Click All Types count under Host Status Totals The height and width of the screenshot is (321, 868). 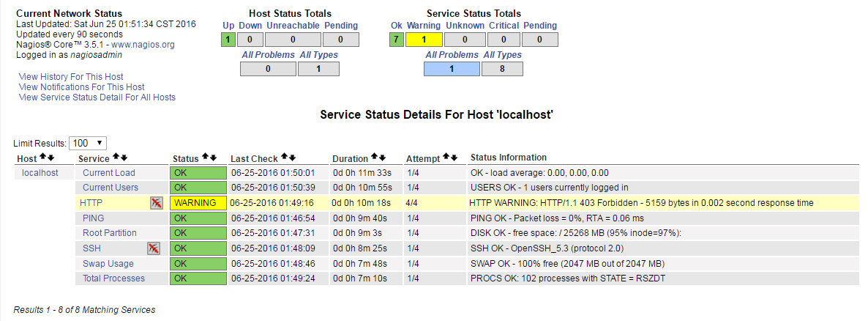[318, 69]
